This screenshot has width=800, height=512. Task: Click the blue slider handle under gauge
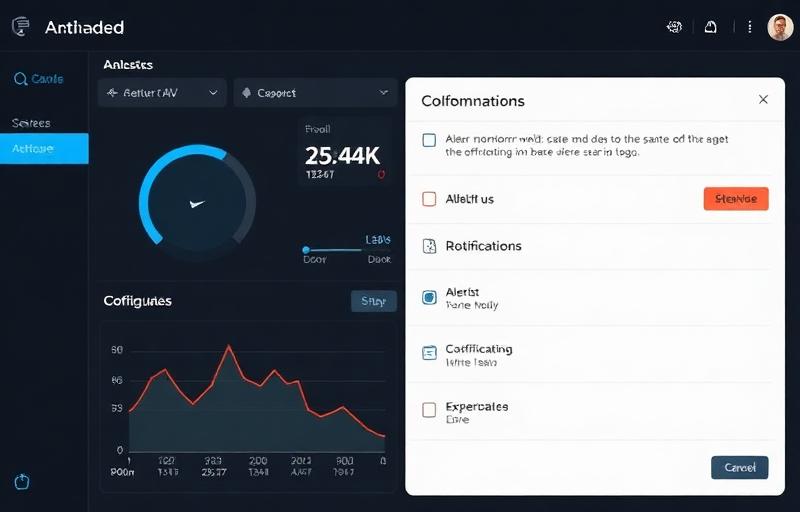307,250
